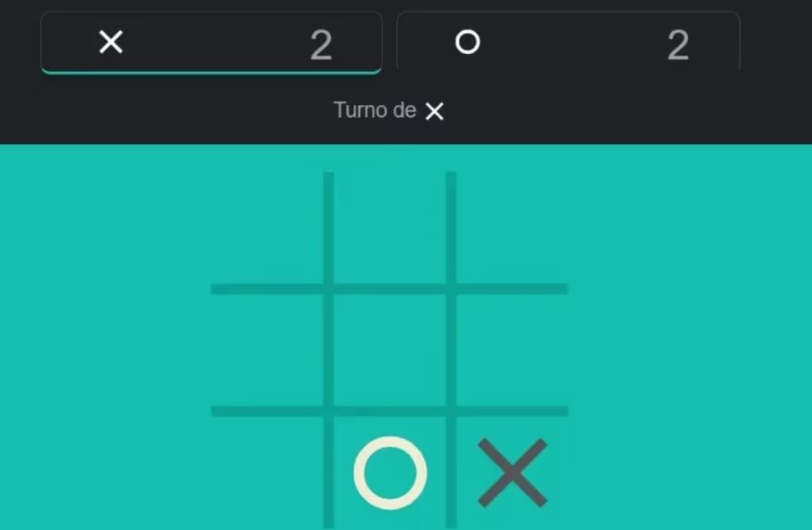Viewport: 812px width, 530px height.
Task: Click the X symbol in the X score box
Action: (x=111, y=43)
